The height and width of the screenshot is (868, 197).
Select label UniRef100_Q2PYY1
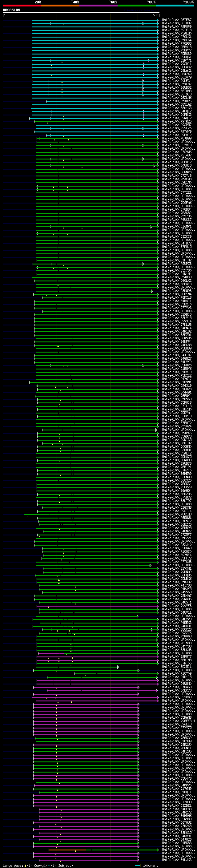coord(176,60)
